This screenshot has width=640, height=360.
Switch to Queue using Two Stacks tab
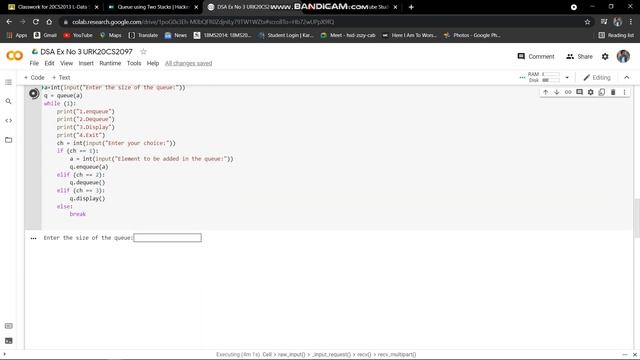pos(153,7)
